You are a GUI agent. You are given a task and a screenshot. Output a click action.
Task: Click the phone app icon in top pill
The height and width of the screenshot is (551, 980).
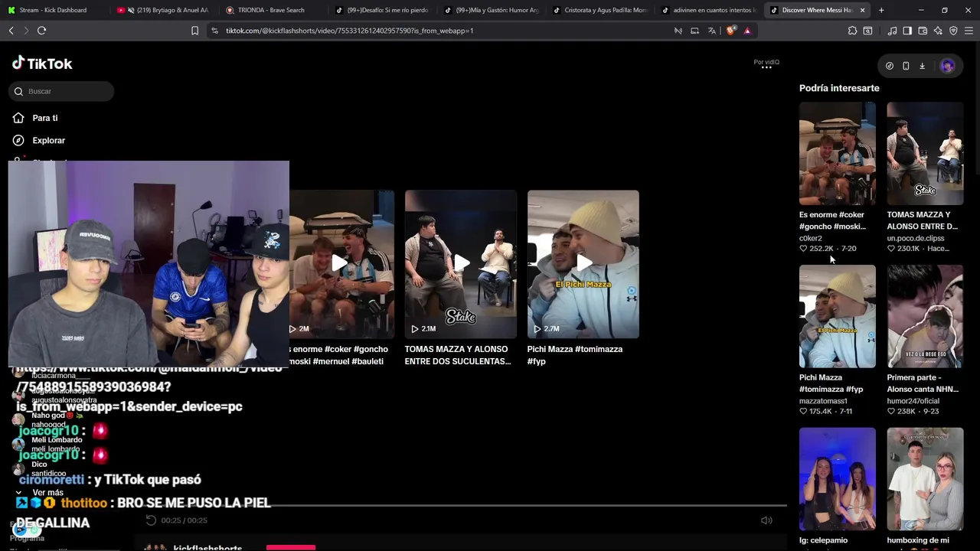click(x=906, y=66)
